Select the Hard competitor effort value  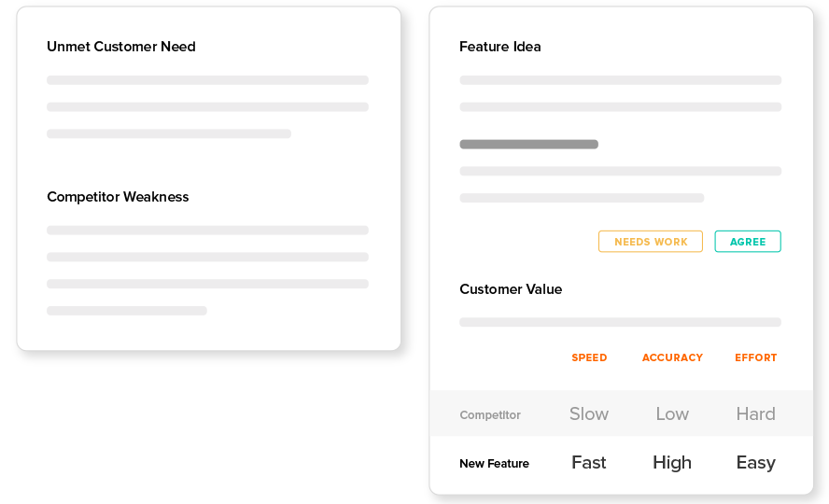pos(756,413)
